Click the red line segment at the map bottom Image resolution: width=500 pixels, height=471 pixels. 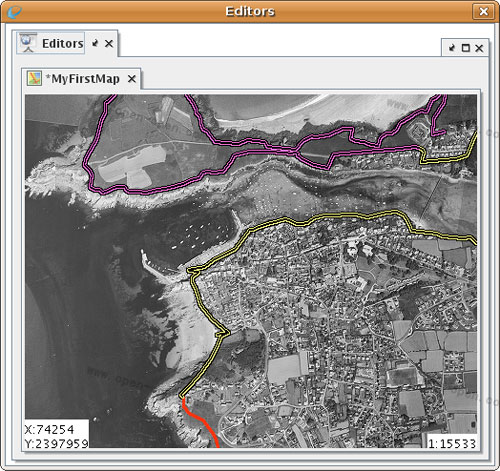click(200, 421)
